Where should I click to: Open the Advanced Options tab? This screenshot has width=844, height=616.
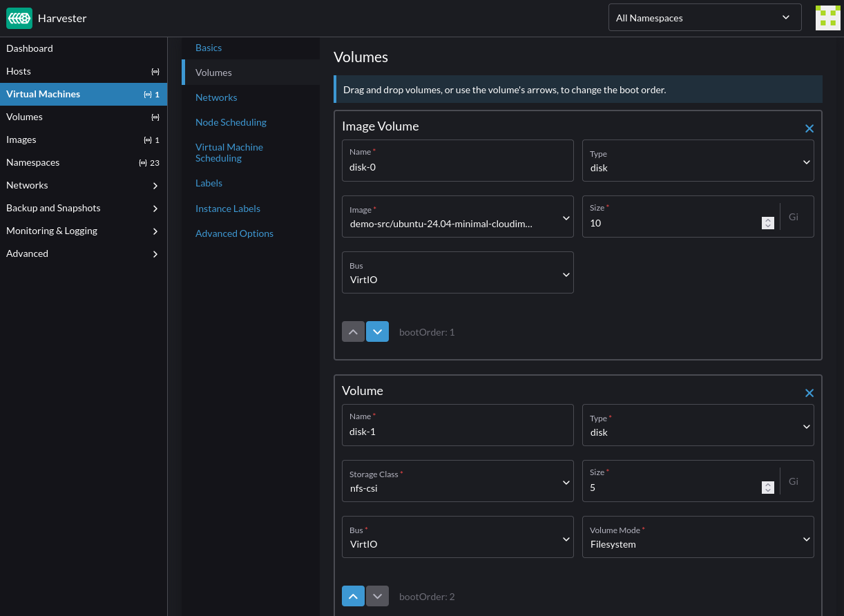click(x=234, y=233)
